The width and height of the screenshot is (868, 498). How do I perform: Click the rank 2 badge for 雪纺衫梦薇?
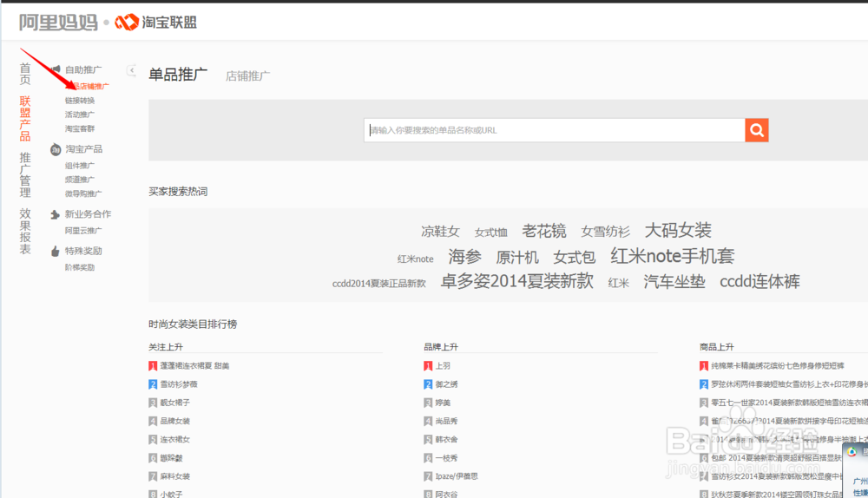153,384
